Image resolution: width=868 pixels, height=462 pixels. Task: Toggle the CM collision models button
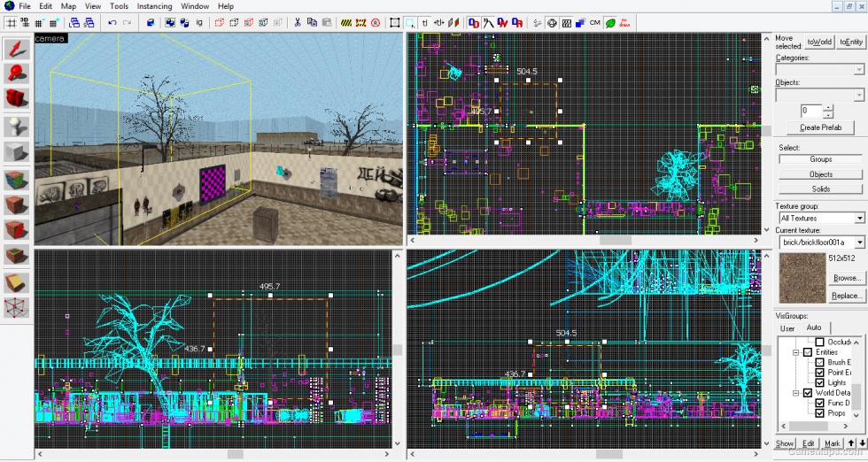tap(595, 23)
